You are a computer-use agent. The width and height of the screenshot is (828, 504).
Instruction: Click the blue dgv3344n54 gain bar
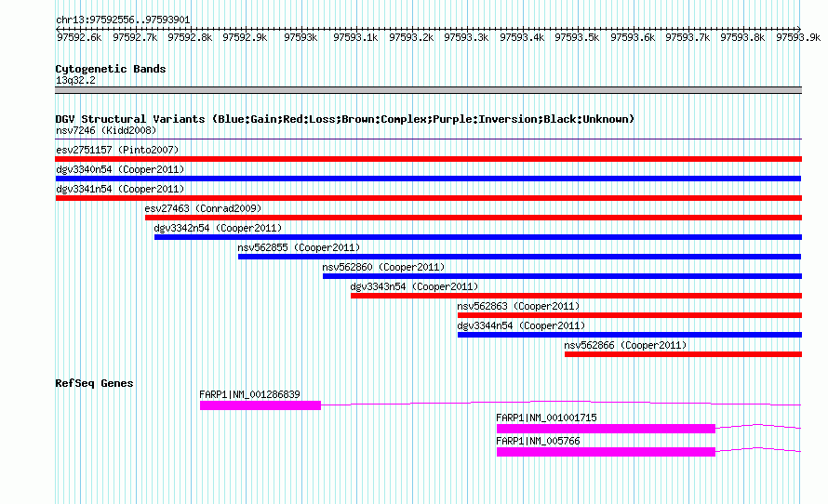630,335
